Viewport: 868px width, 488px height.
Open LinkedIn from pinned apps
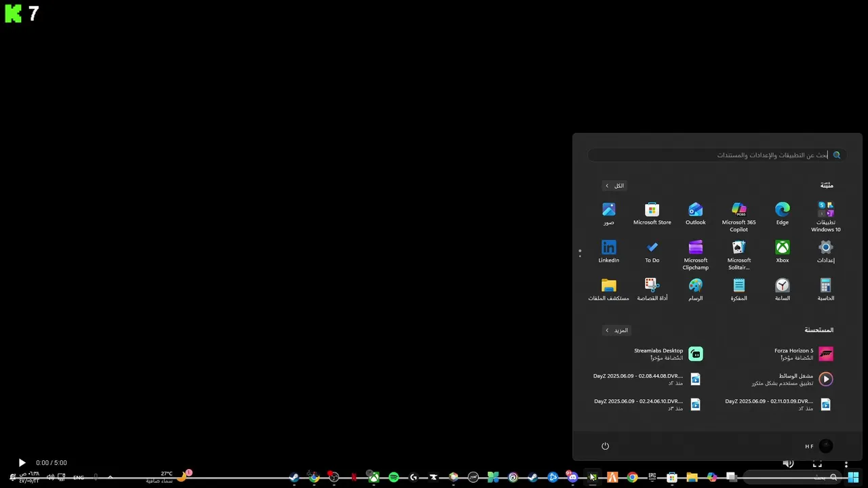[x=608, y=251]
